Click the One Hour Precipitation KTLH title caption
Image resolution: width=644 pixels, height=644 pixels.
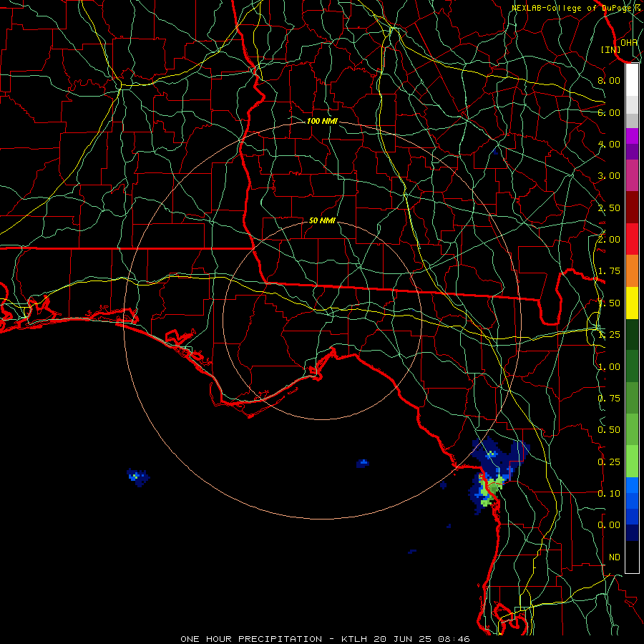325,639
